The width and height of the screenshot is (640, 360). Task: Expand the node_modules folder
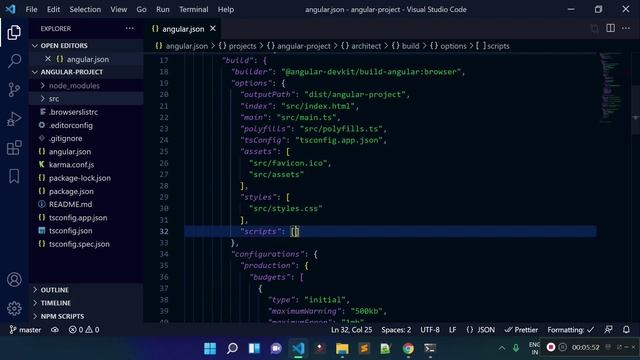86,85
